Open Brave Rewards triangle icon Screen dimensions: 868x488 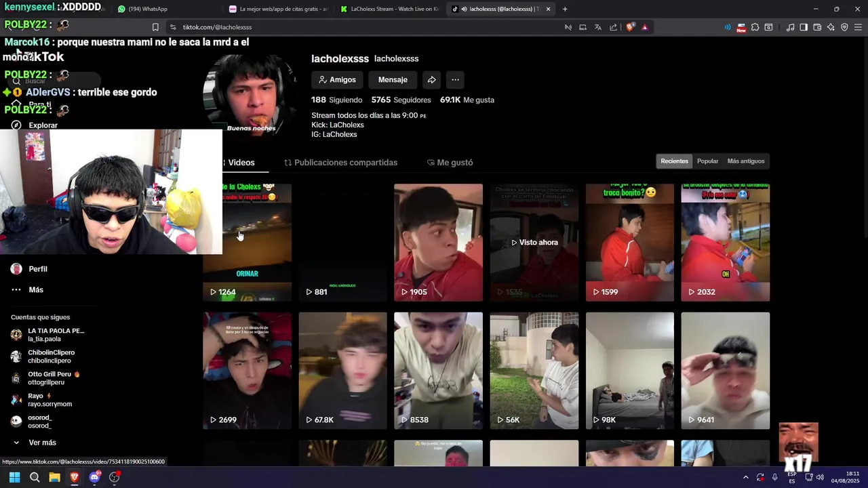tap(644, 27)
